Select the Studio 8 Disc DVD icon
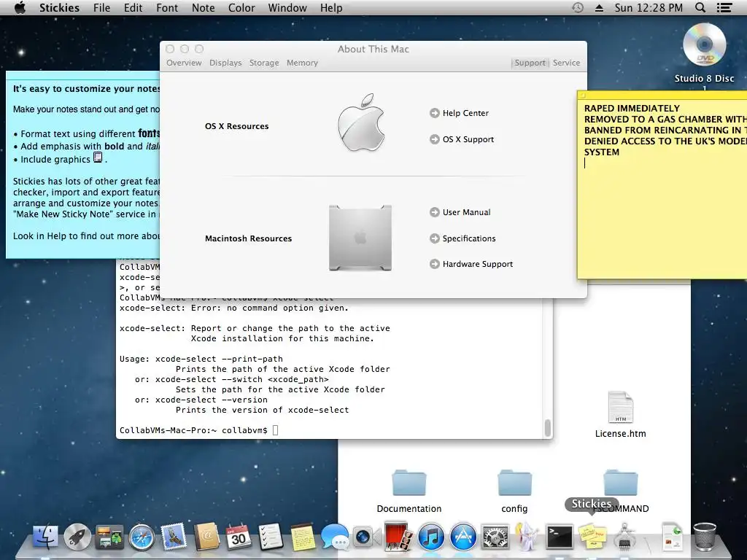This screenshot has width=747, height=560. coord(704,45)
